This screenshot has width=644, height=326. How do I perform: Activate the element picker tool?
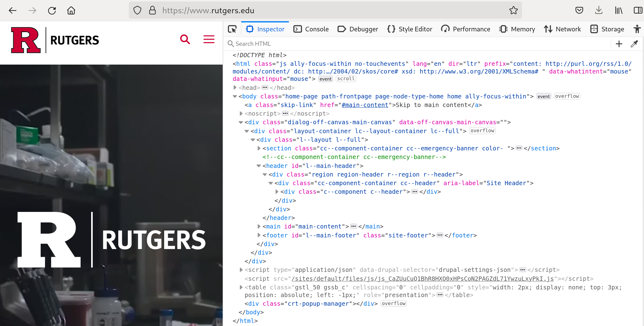click(232, 29)
